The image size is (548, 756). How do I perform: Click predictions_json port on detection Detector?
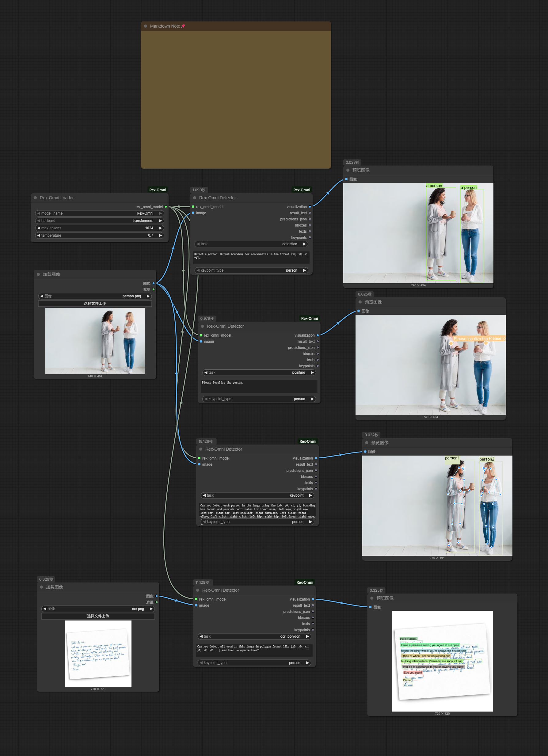click(x=310, y=219)
